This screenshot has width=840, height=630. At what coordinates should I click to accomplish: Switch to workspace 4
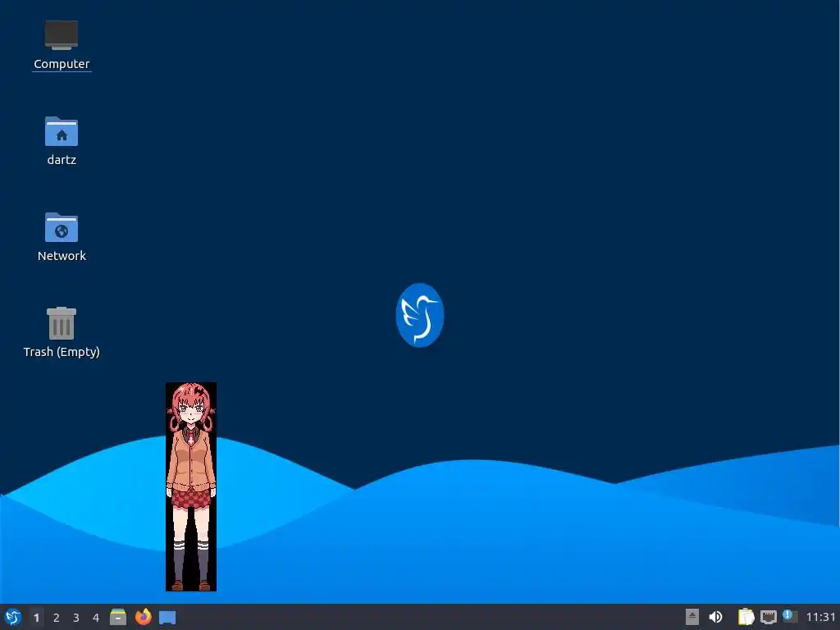pos(96,618)
